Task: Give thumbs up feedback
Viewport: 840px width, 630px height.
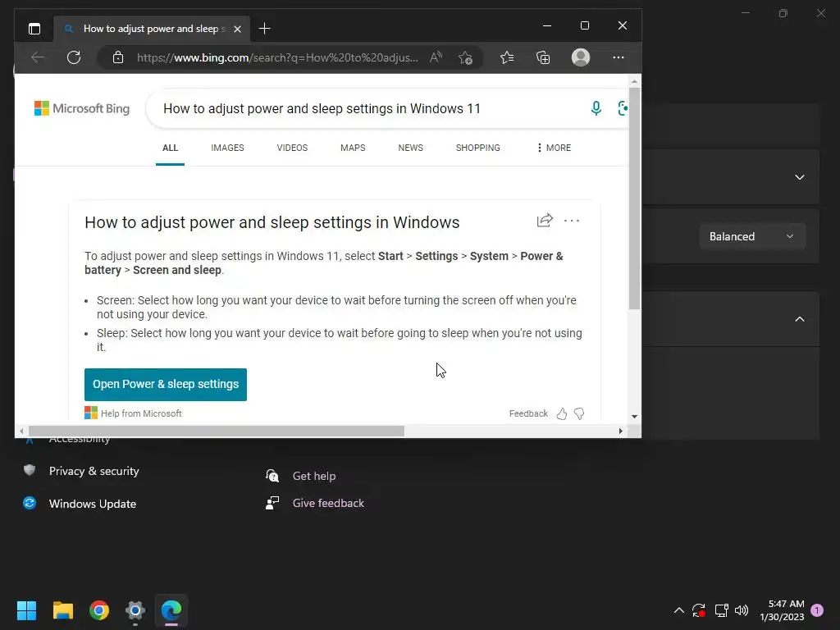Action: coord(561,413)
